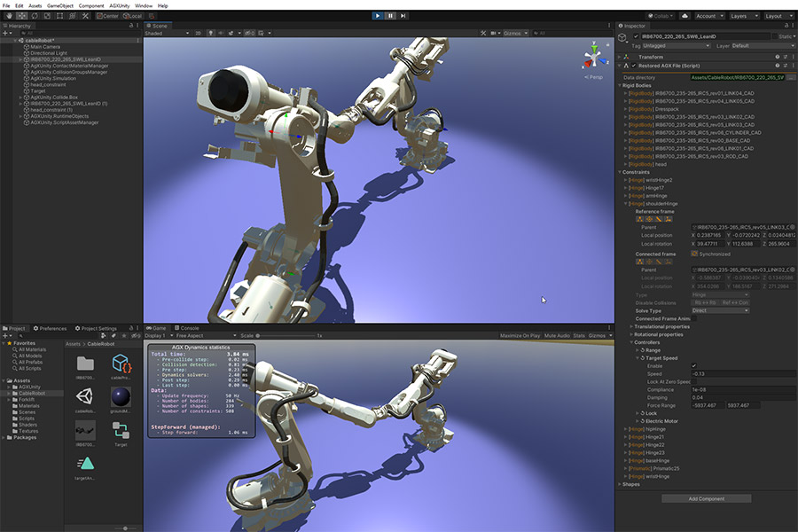Toggle the Target Speed Enable checkbox
The width and height of the screenshot is (798, 532).
point(693,366)
